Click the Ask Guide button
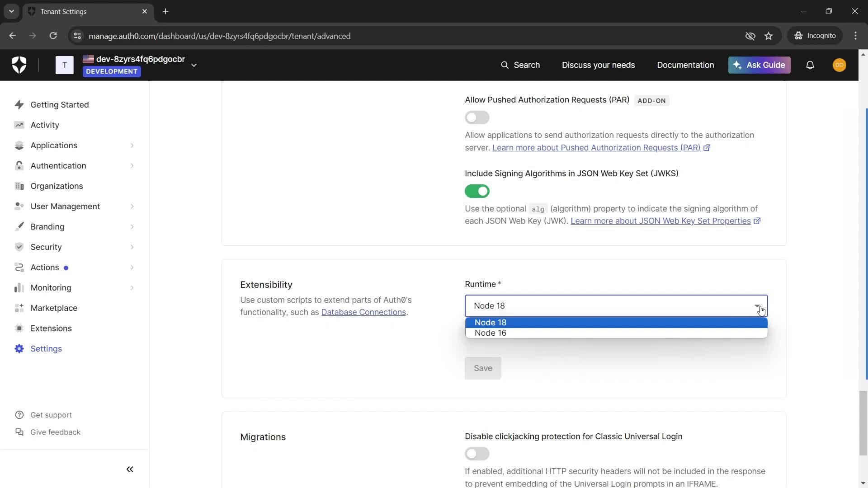This screenshot has height=488, width=868. (x=759, y=65)
